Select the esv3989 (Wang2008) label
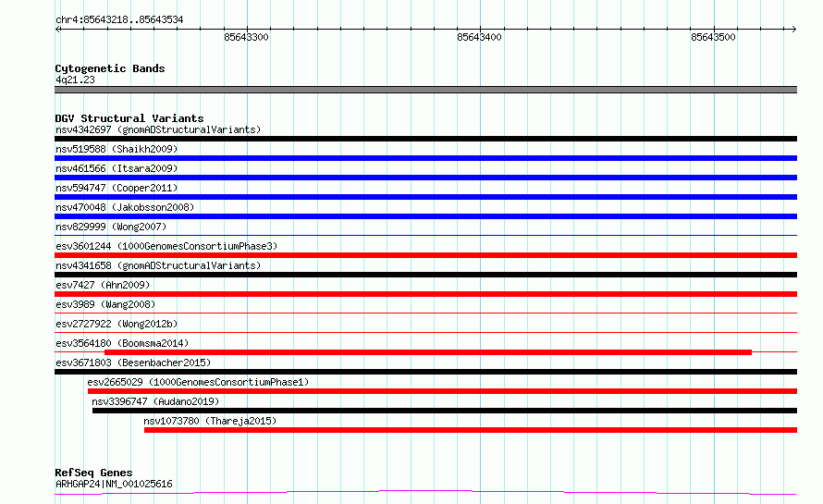This screenshot has height=504, width=823. pyautogui.click(x=105, y=304)
